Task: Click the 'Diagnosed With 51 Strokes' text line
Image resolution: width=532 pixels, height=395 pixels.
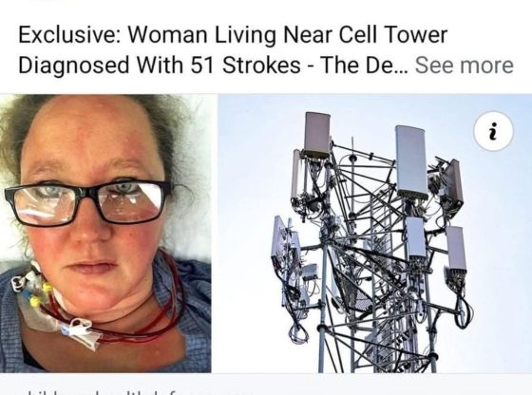Action: point(160,66)
